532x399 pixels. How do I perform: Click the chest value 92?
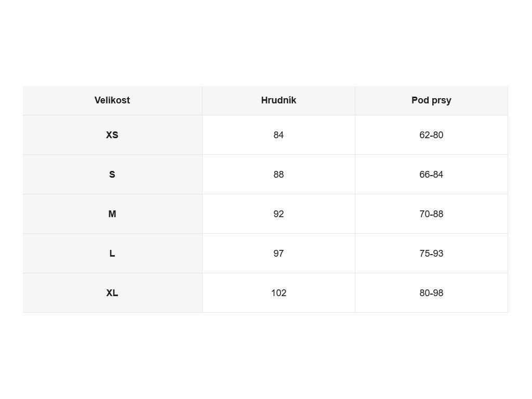(x=278, y=214)
